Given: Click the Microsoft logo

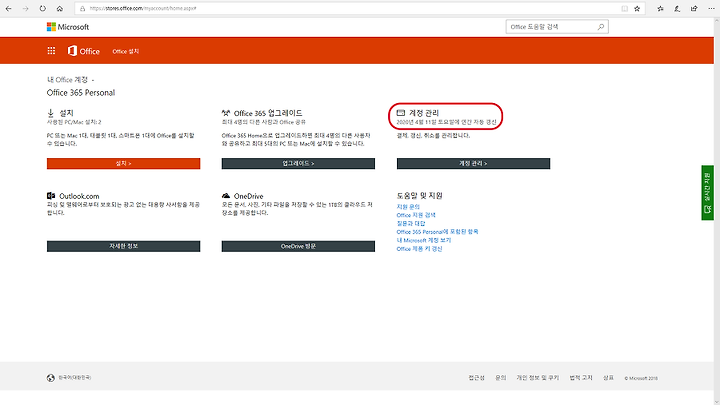Looking at the screenshot, I should 68,27.
